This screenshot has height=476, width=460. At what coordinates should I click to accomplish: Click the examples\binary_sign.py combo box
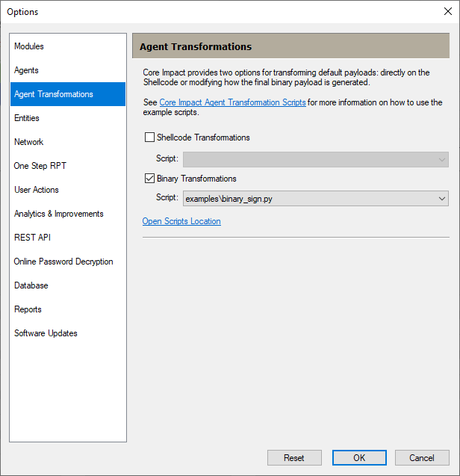(x=316, y=199)
